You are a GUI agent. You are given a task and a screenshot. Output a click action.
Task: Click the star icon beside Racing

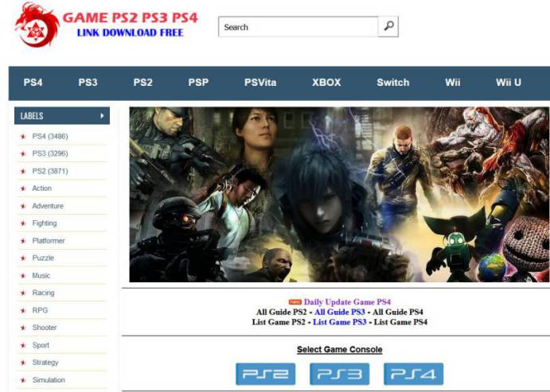tap(23, 293)
